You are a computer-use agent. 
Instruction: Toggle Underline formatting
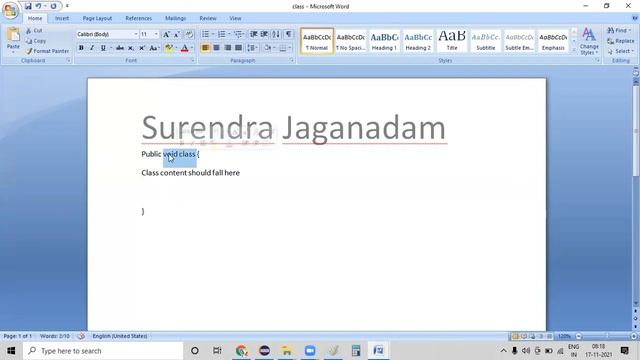coord(103,48)
